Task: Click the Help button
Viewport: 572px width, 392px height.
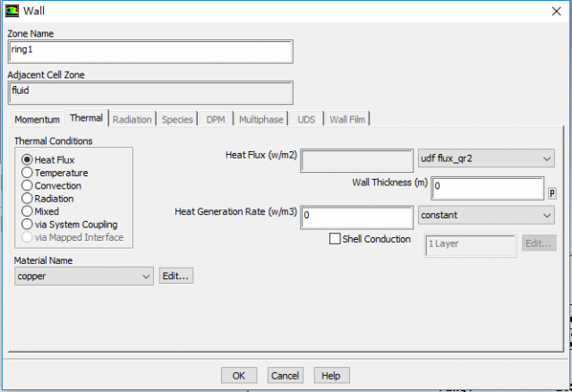Action: [331, 375]
